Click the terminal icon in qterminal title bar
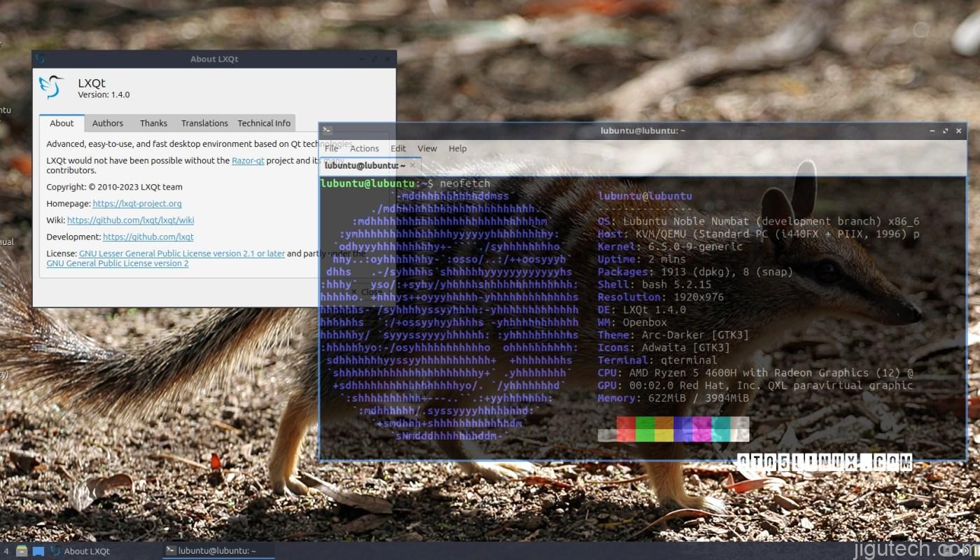This screenshot has width=980, height=560. (x=327, y=129)
